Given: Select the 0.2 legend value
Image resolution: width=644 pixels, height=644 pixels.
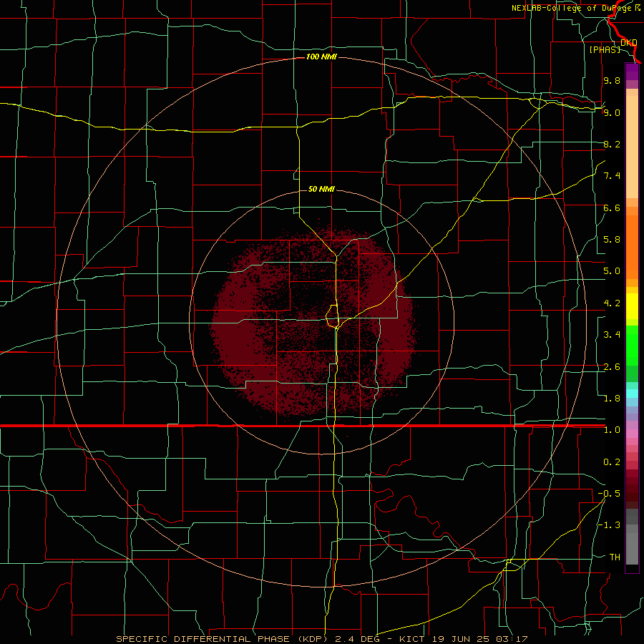Looking at the screenshot, I should click(x=612, y=462).
